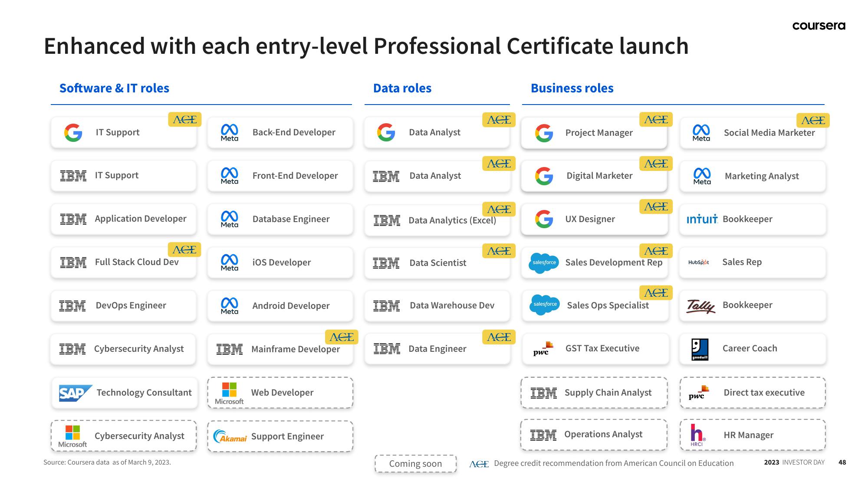
Task: Click the Microsoft logo beside Cybersecurity Analyst
Action: [72, 436]
